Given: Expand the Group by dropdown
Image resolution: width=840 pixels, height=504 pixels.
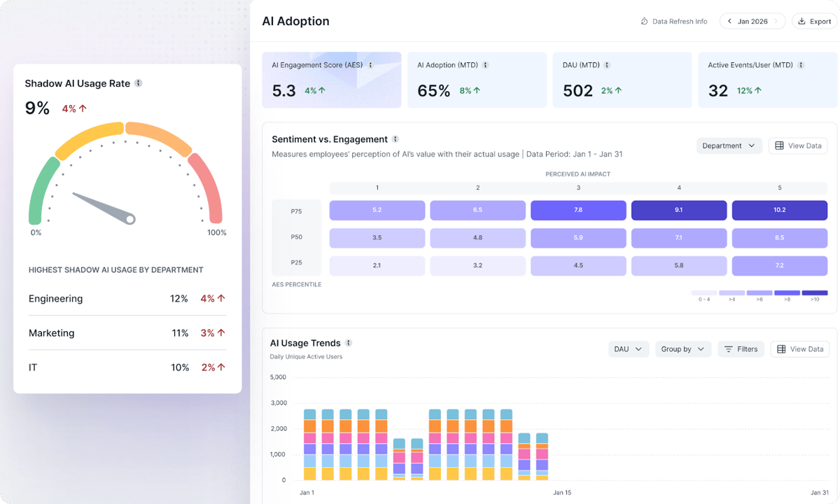Looking at the screenshot, I should tap(682, 349).
